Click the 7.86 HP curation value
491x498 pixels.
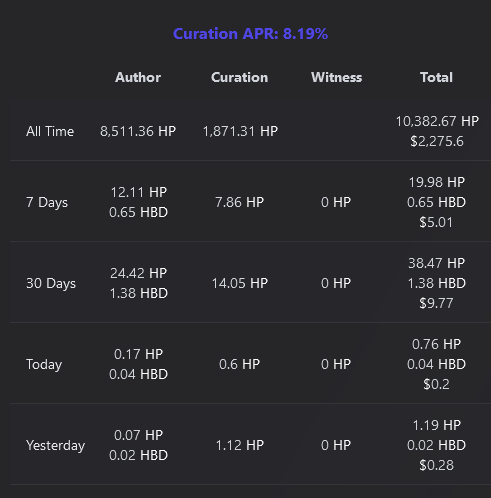240,202
